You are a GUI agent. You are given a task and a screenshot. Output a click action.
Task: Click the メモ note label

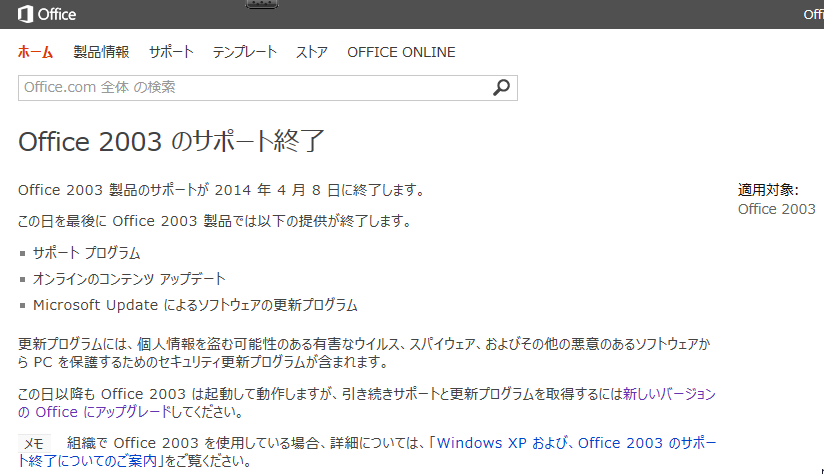coord(34,444)
